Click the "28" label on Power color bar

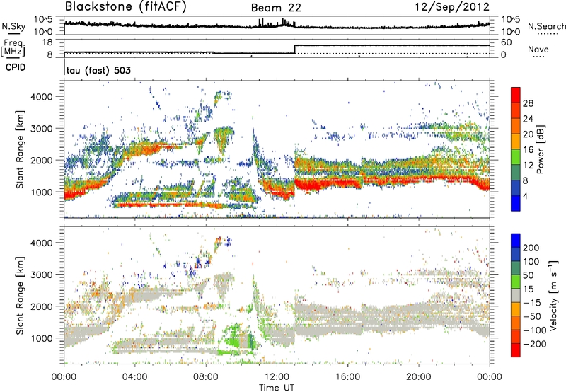(x=528, y=103)
